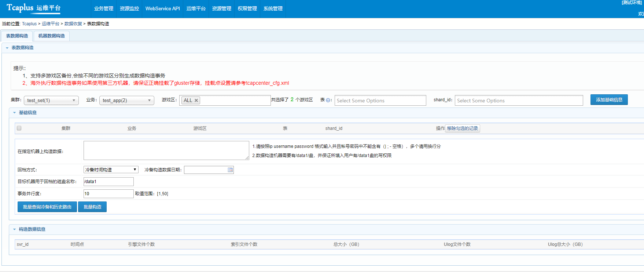This screenshot has height=280, width=644.
Task: Switch to the 机器数据构造 tab
Action: coord(51,36)
